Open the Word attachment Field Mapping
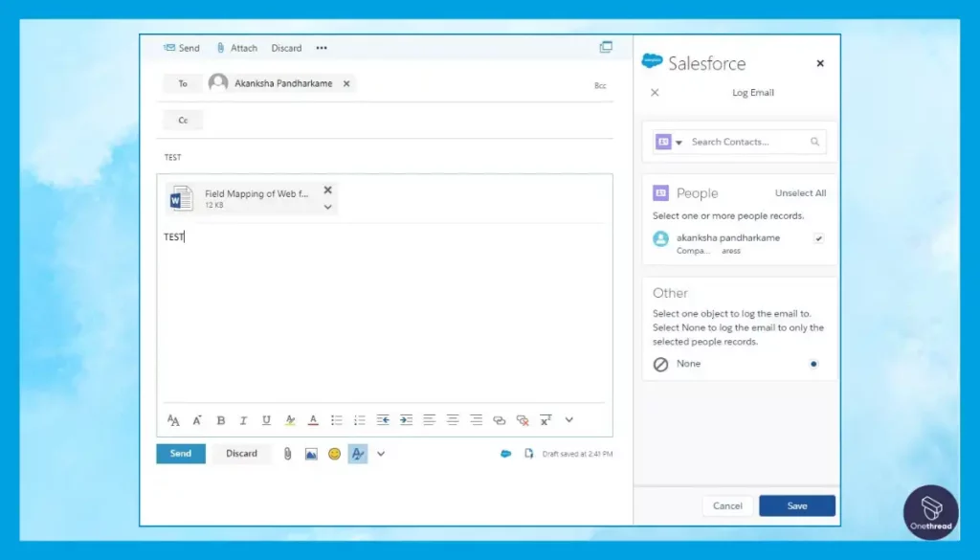This screenshot has height=560, width=980. pyautogui.click(x=250, y=199)
